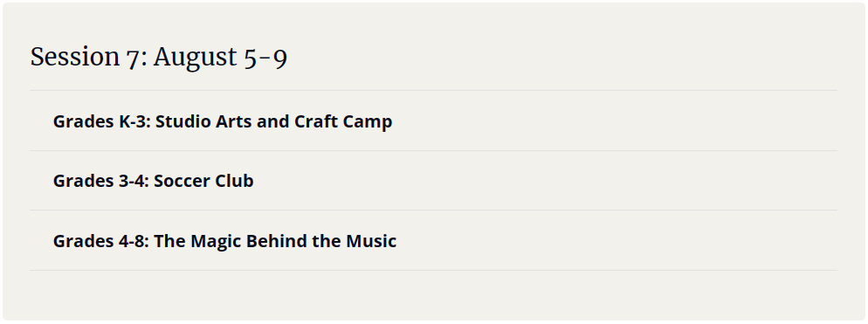This screenshot has height=324, width=868.
Task: Expand Grades 4-8: The Magic Behind the Music
Action: click(x=433, y=241)
